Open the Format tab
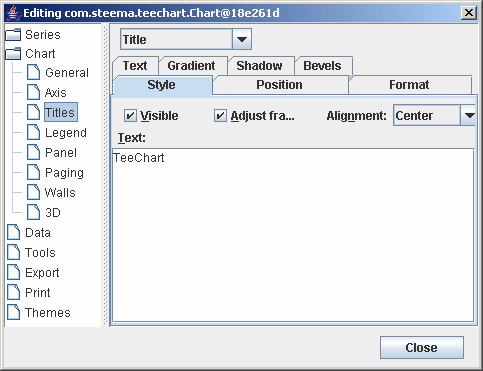The height and width of the screenshot is (371, 483). [409, 85]
